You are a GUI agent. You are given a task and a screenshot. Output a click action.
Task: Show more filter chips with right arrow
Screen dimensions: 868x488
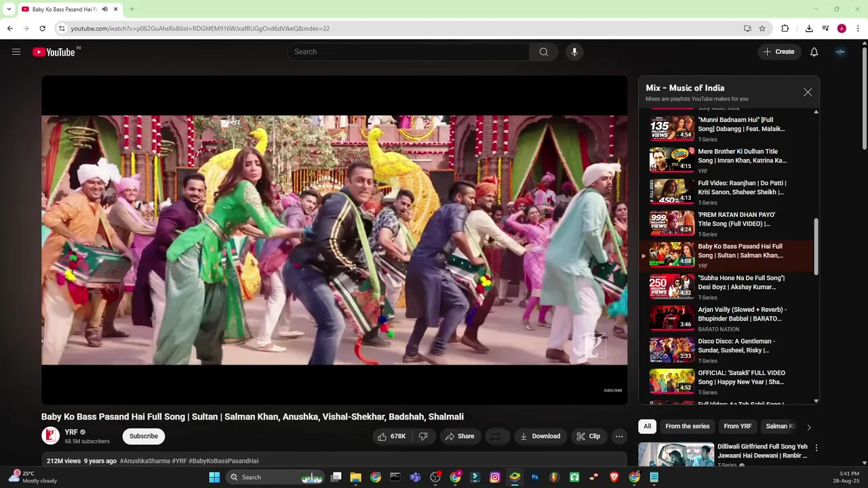coord(808,427)
